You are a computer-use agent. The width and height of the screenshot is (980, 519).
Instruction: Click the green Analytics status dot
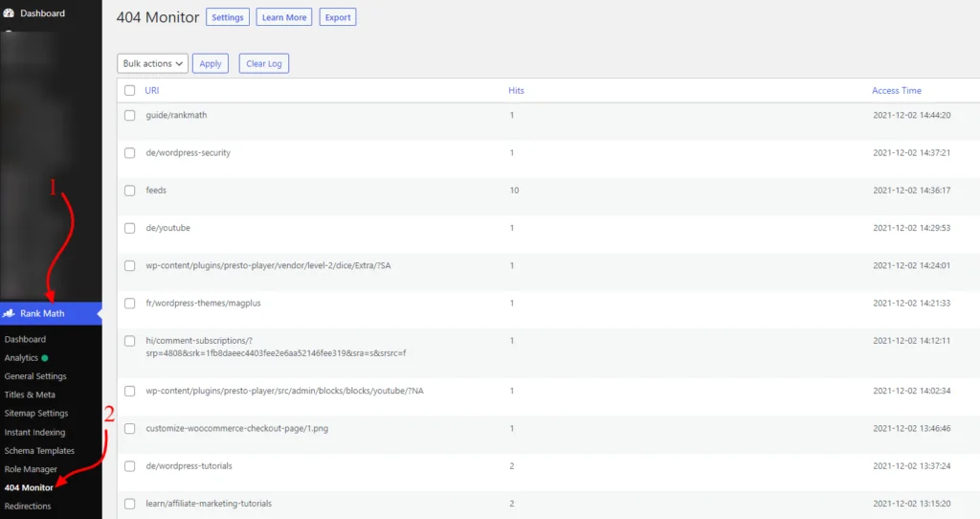click(45, 358)
